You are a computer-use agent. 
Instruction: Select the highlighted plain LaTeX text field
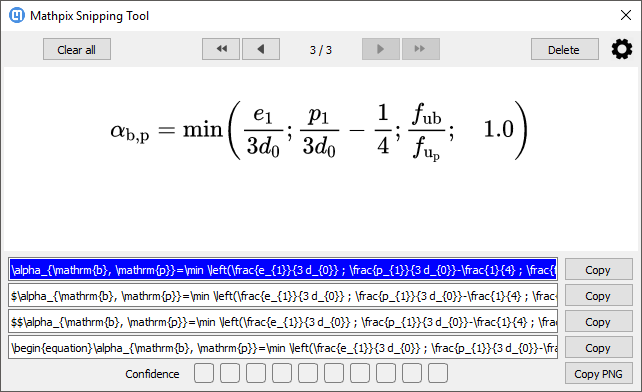pyautogui.click(x=283, y=270)
